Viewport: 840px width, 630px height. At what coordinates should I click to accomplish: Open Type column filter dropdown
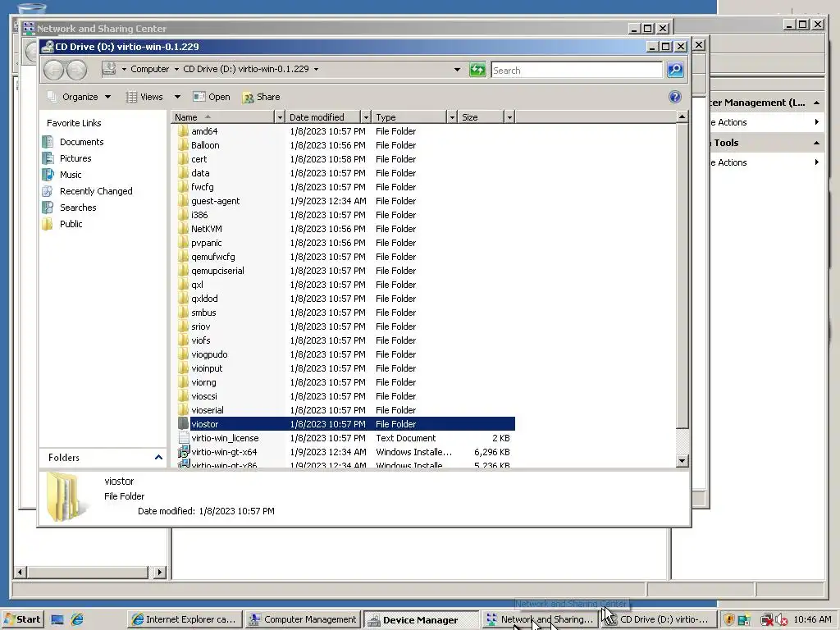pos(452,117)
